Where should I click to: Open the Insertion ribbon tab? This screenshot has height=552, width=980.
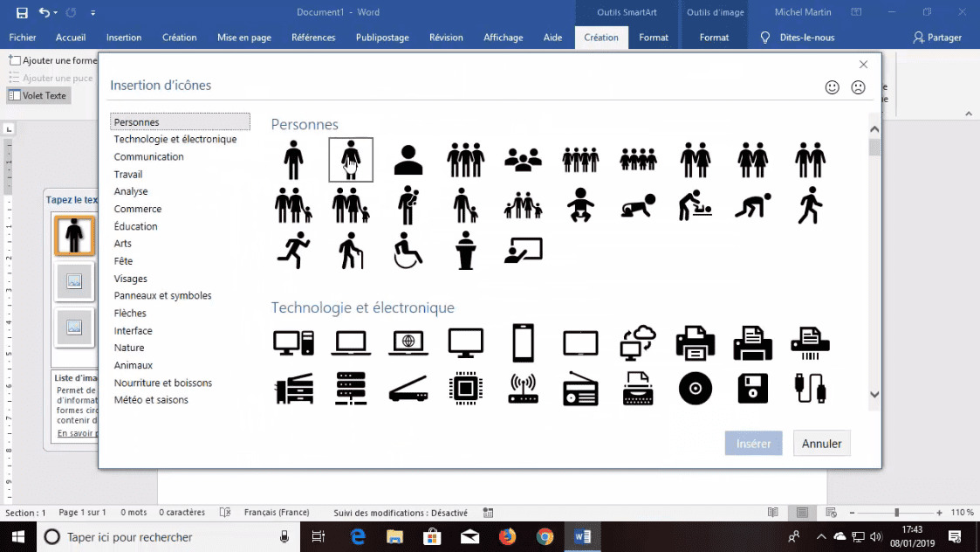coord(123,38)
